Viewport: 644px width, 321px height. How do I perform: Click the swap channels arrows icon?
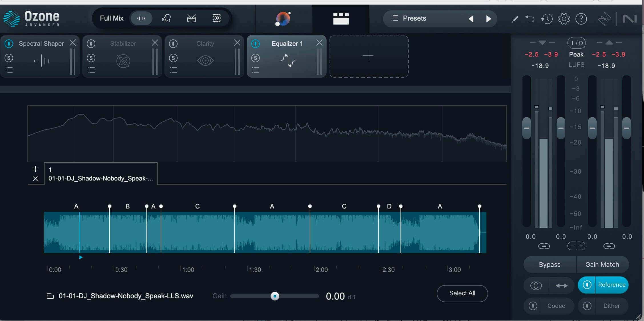[562, 285]
